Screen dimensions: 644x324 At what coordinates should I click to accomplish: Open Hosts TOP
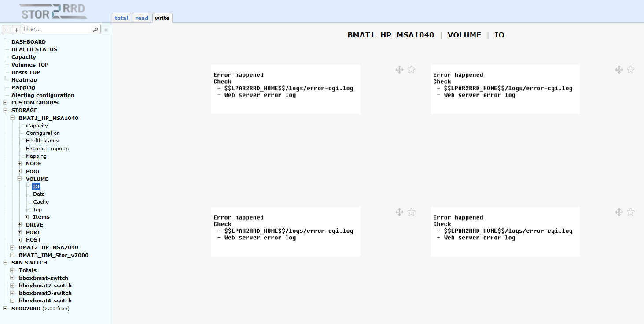click(x=26, y=72)
